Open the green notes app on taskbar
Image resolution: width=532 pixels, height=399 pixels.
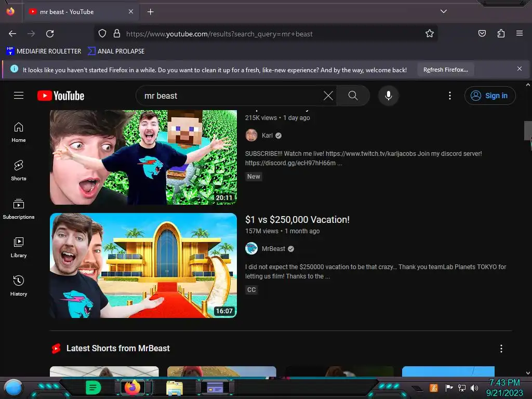pos(93,388)
